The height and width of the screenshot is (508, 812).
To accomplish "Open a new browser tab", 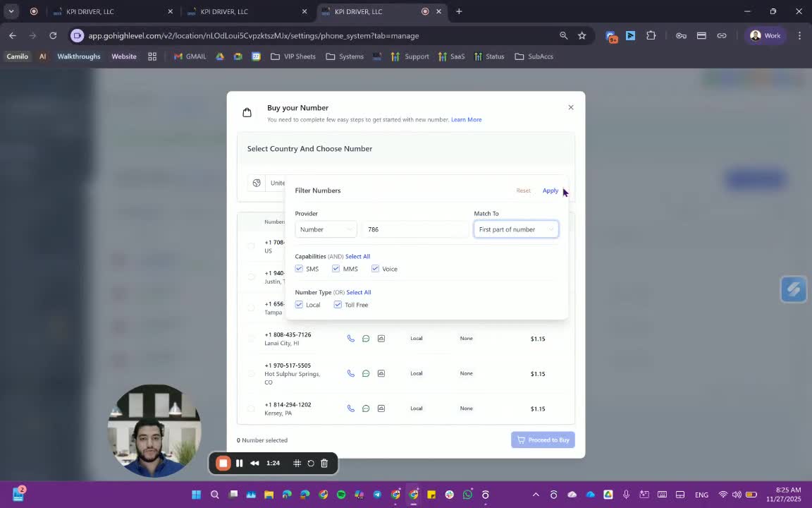I will (459, 11).
